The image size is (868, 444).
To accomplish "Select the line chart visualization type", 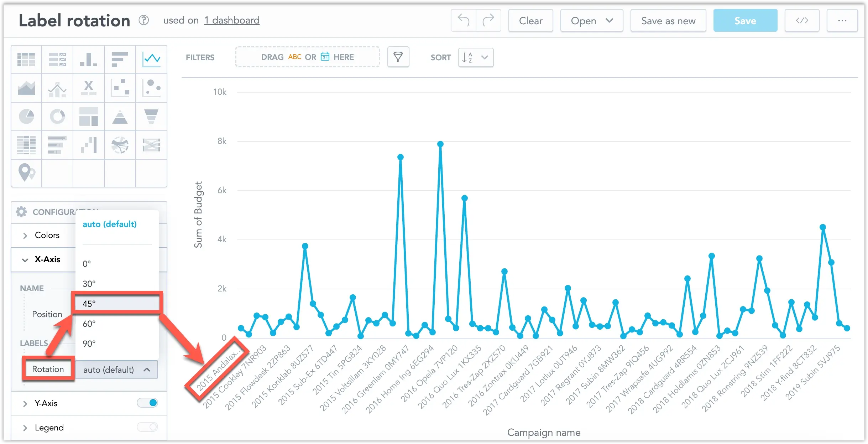I will (x=151, y=59).
